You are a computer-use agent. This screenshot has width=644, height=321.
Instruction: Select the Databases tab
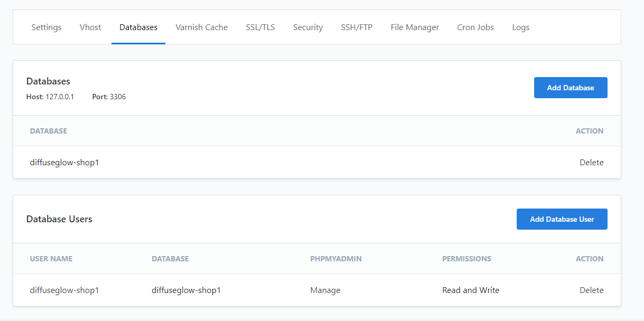(138, 27)
